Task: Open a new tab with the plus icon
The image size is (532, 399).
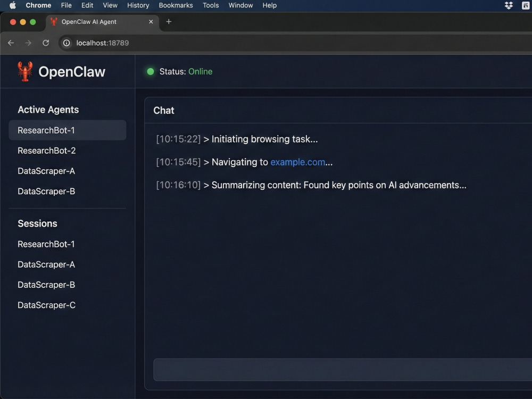Action: 169,22
